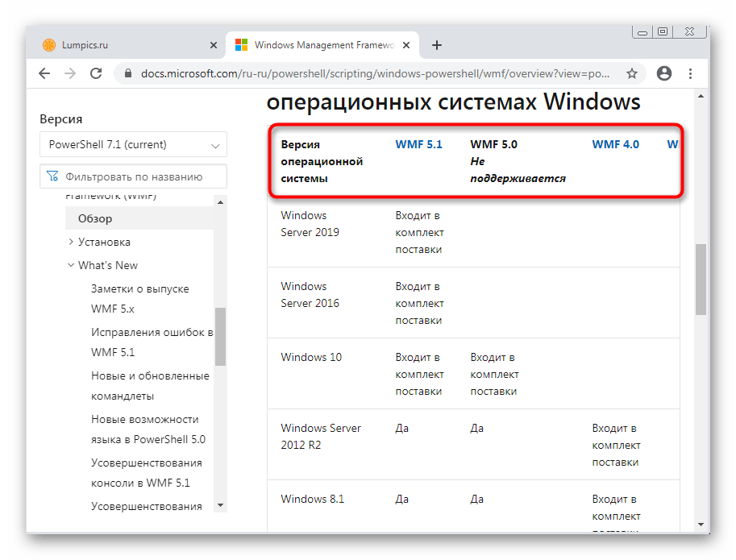Open the Chrome profile avatar menu
The height and width of the screenshot is (560, 736).
click(663, 73)
